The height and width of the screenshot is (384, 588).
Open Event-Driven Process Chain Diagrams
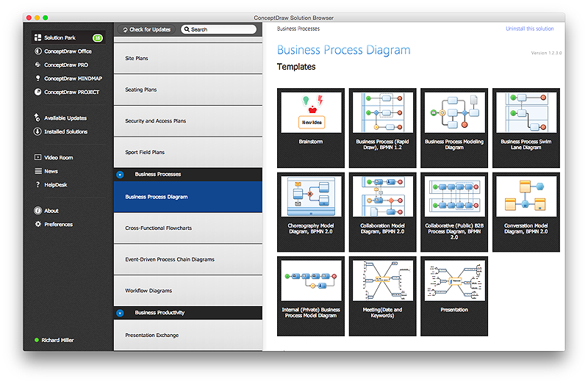tap(188, 260)
